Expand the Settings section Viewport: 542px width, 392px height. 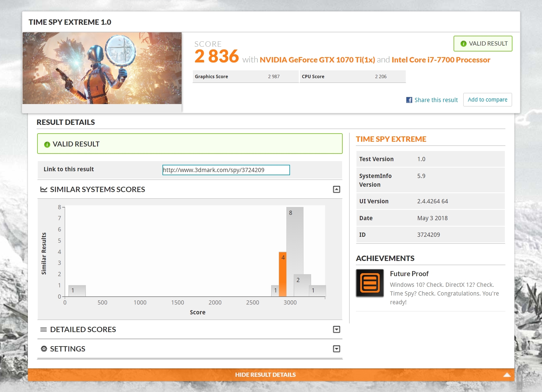click(x=336, y=349)
